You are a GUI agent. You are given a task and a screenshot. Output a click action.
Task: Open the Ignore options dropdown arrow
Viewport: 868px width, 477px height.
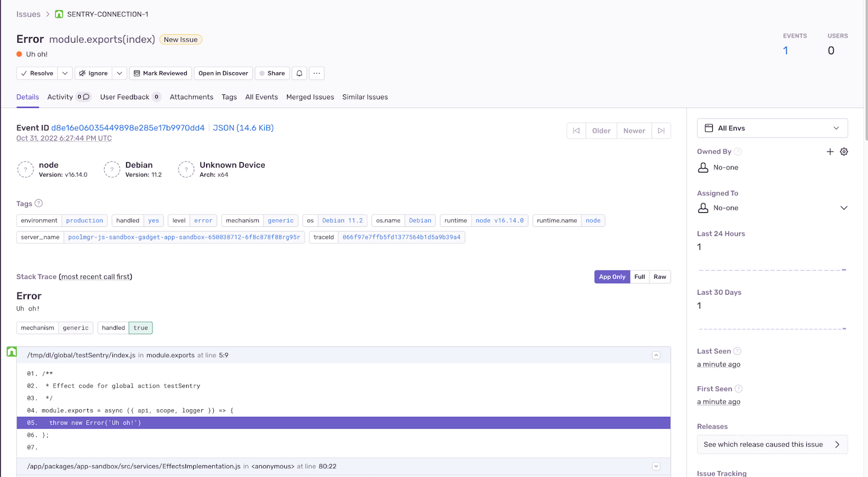tap(119, 73)
